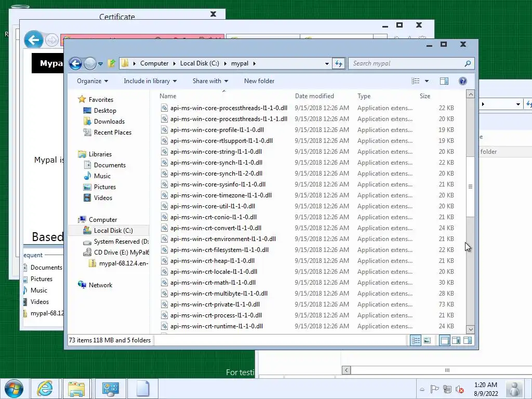Screen dimensions: 532x399
Task: Click the muted volume tray icon
Action: [460, 389]
